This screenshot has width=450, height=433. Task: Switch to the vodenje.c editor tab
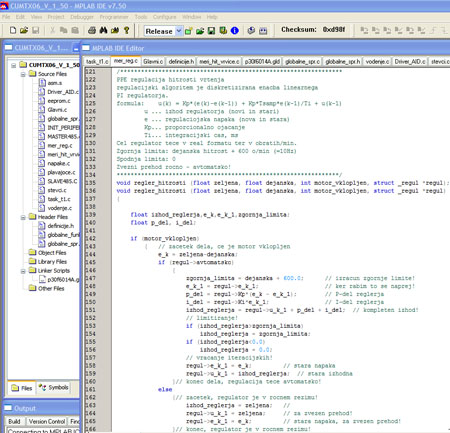(377, 62)
